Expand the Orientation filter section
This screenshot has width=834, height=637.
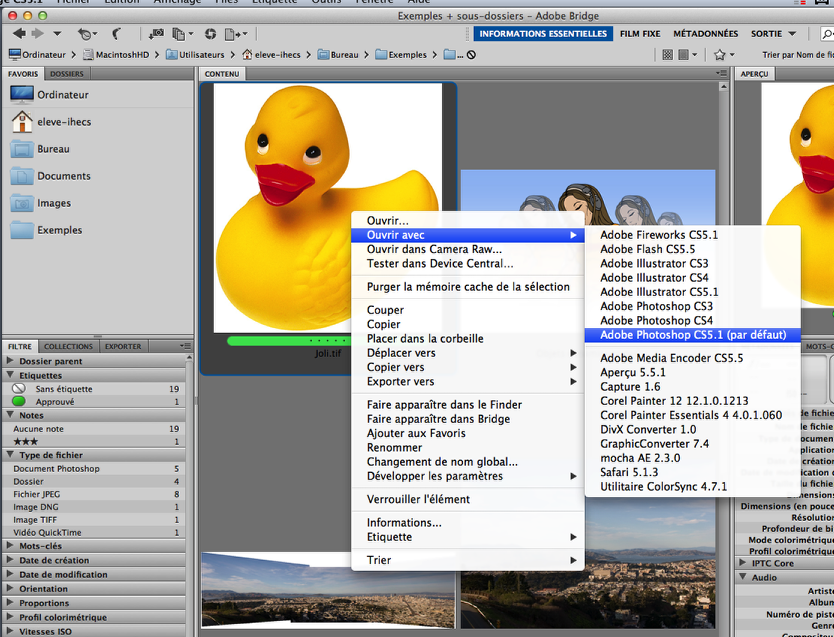click(10, 589)
